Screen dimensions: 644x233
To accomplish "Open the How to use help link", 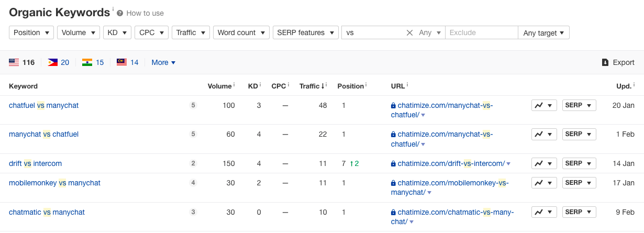I will tap(145, 13).
